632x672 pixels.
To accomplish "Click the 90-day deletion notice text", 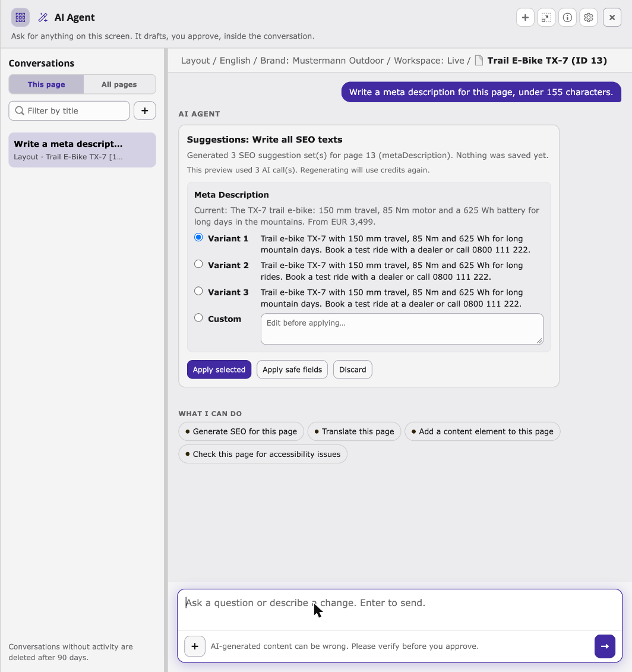I will (71, 652).
